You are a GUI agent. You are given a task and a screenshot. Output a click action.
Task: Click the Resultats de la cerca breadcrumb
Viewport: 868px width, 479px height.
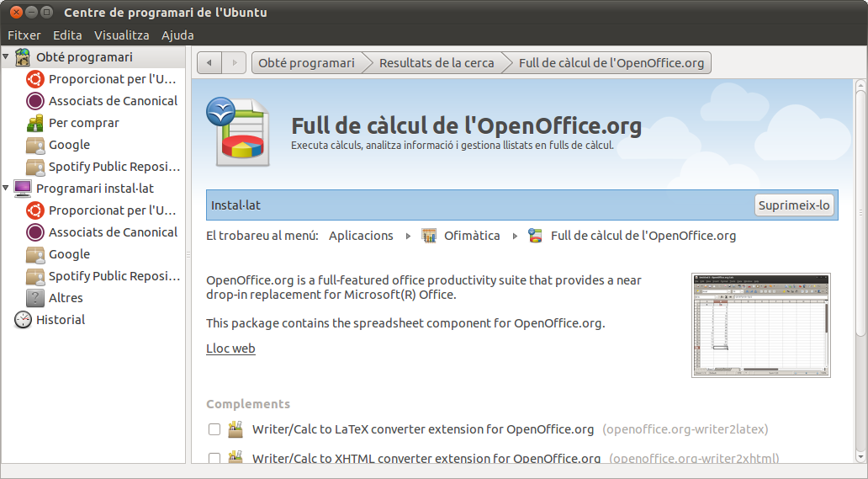[436, 63]
